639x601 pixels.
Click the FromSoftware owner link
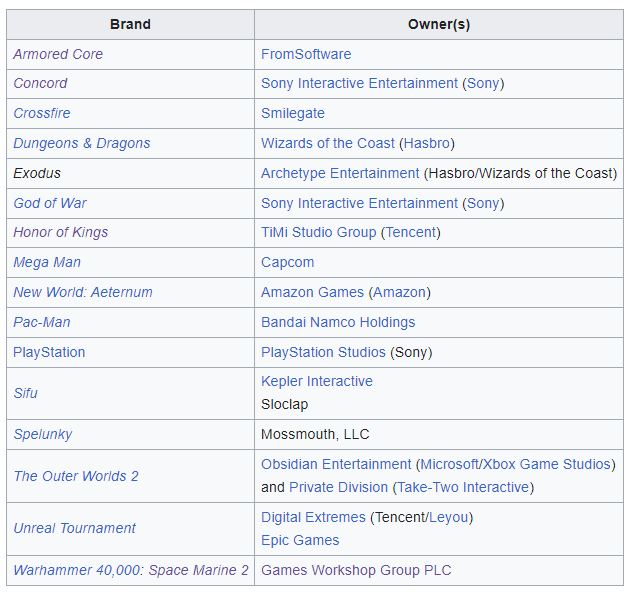point(306,54)
